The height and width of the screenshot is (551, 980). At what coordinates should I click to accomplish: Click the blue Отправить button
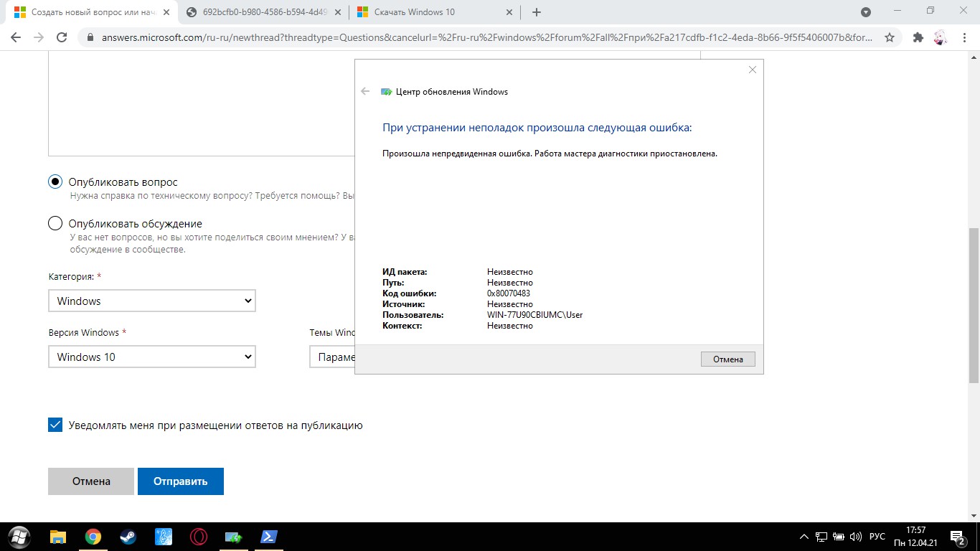pyautogui.click(x=181, y=481)
